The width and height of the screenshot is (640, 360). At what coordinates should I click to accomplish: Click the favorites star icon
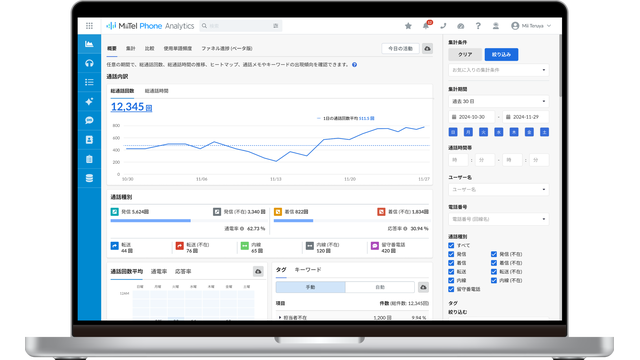click(x=408, y=26)
